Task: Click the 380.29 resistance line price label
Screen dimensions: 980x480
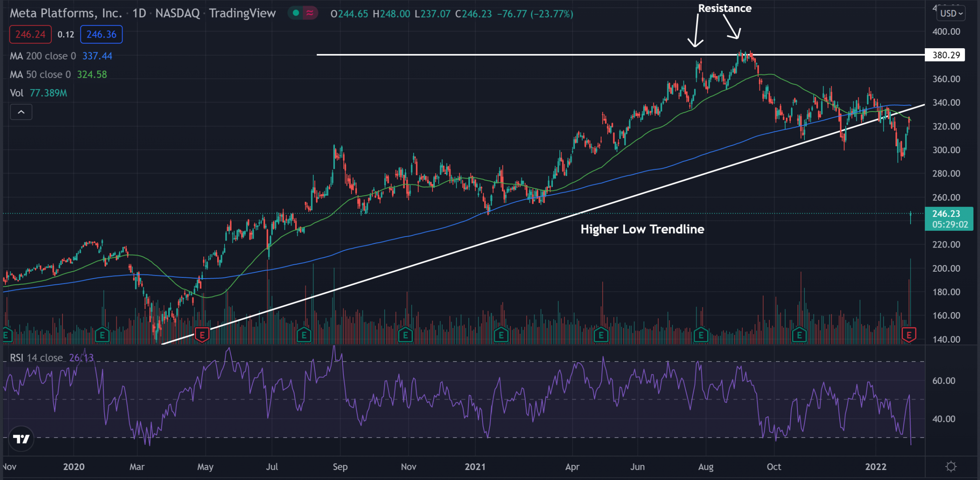Action: pyautogui.click(x=945, y=55)
